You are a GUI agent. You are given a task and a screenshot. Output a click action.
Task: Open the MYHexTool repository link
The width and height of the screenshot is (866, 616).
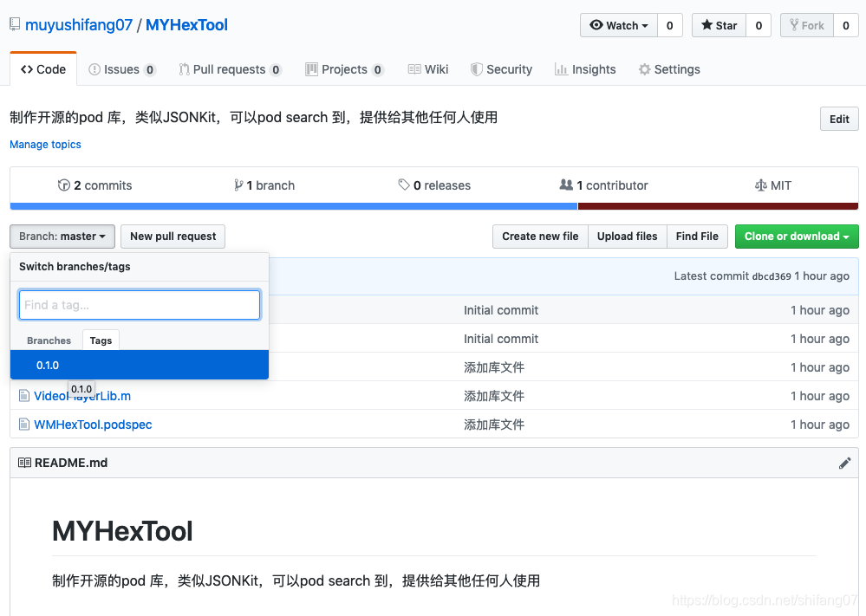coord(186,25)
